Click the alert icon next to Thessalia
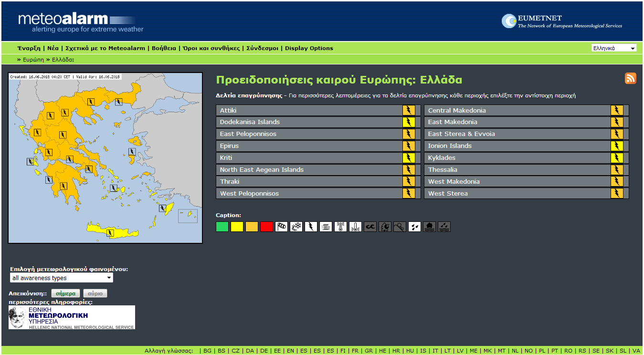The width and height of the screenshot is (644, 355). click(617, 169)
